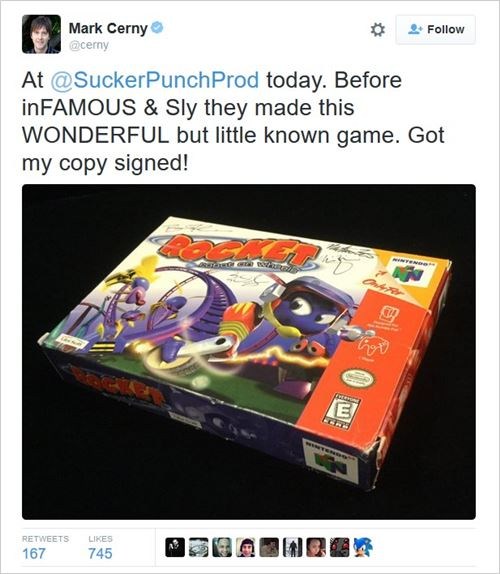
Task: Click the tweet text about inFAMOUS and Sly
Action: point(233,122)
